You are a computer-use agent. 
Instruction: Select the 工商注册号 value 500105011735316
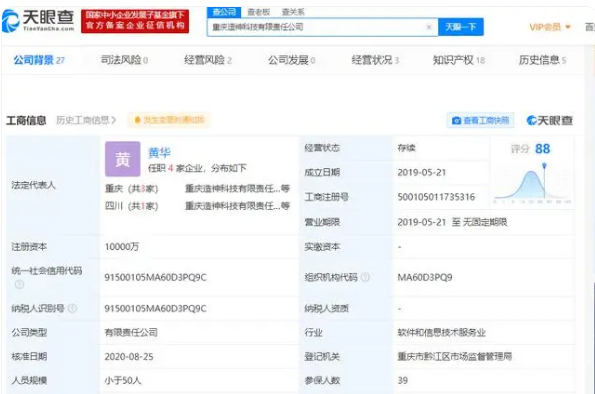[436, 197]
